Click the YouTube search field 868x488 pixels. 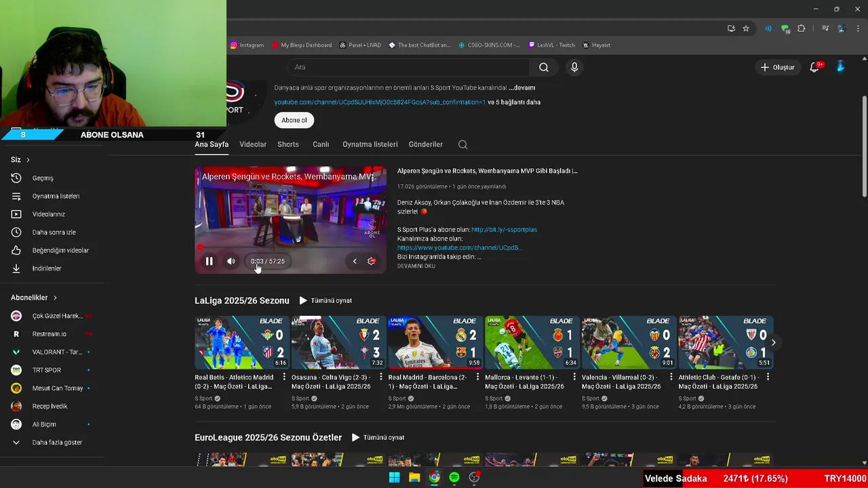408,67
